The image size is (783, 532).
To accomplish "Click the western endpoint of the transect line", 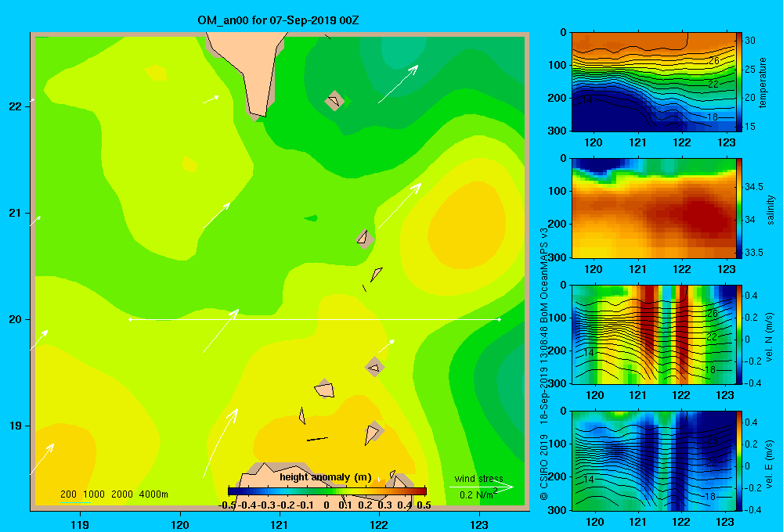I will coord(130,319).
